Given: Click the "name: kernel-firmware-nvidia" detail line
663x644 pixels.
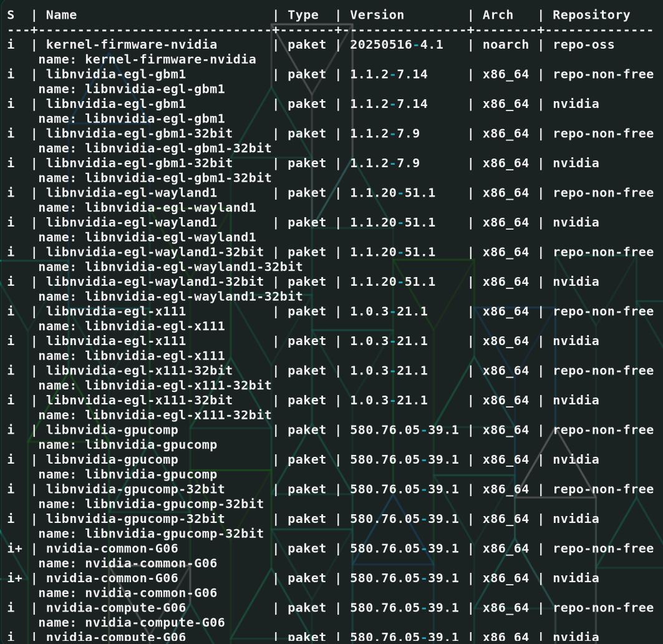Looking at the screenshot, I should coord(147,59).
